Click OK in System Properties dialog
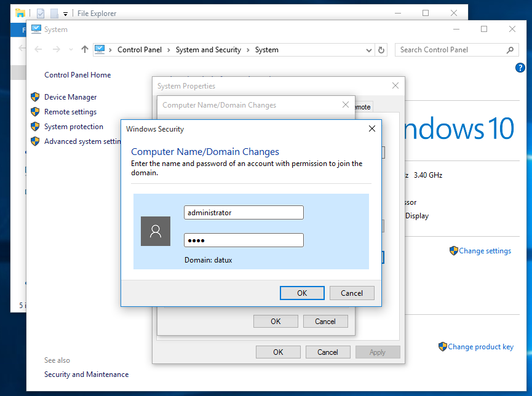This screenshot has height=396, width=532. (x=278, y=352)
